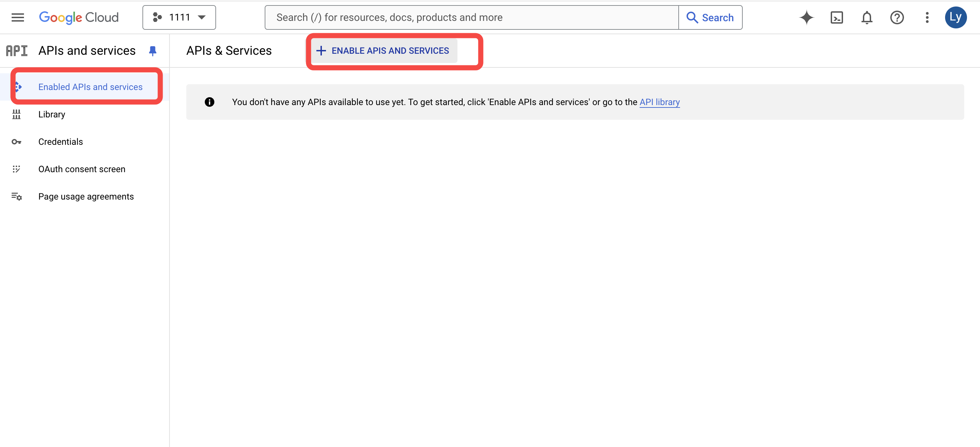
Task: Open the 1111 project selector dropdown
Action: tap(179, 17)
